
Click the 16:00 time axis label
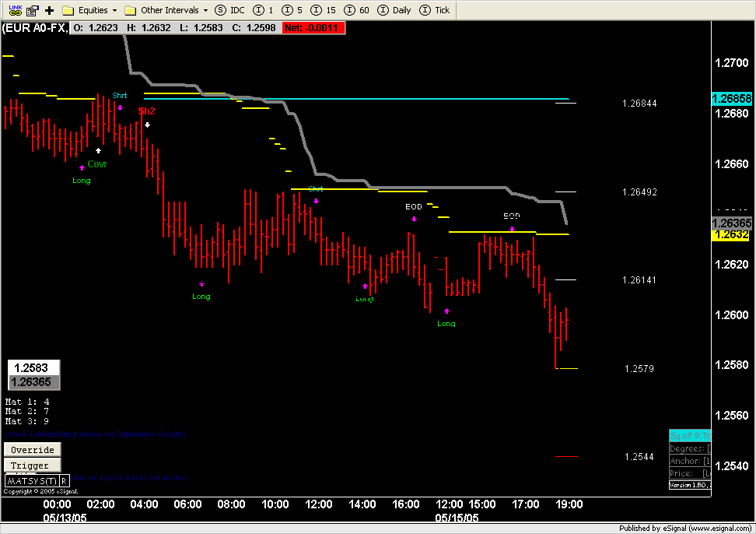[406, 504]
